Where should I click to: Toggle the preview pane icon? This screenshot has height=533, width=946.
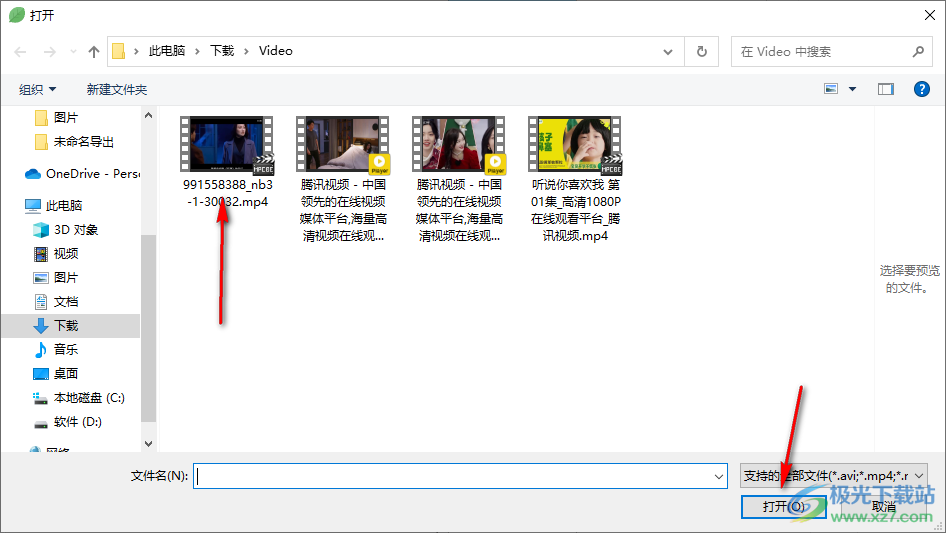[885, 89]
